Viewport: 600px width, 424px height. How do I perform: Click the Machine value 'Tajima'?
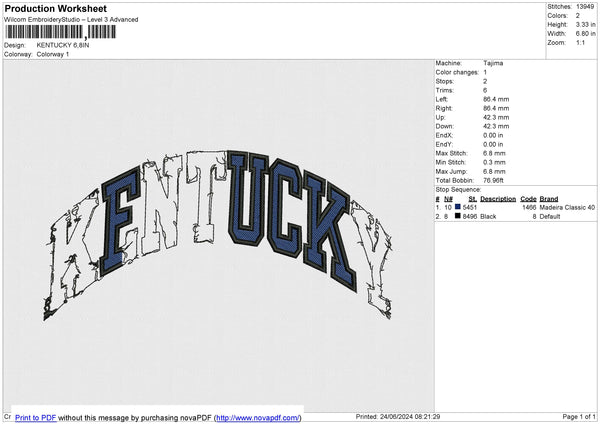coord(493,63)
